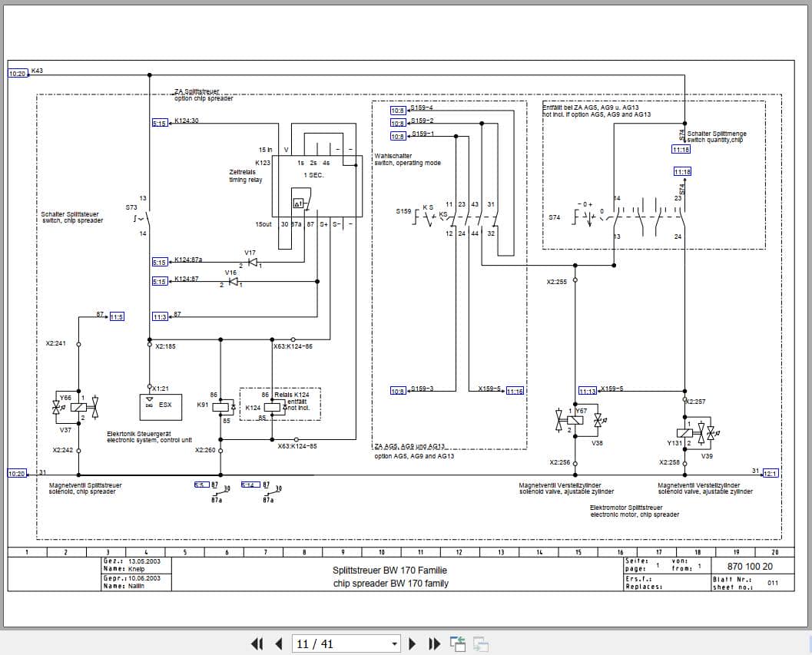
Task: Click the 'Wahlschalter' operating mode label
Action: point(393,155)
